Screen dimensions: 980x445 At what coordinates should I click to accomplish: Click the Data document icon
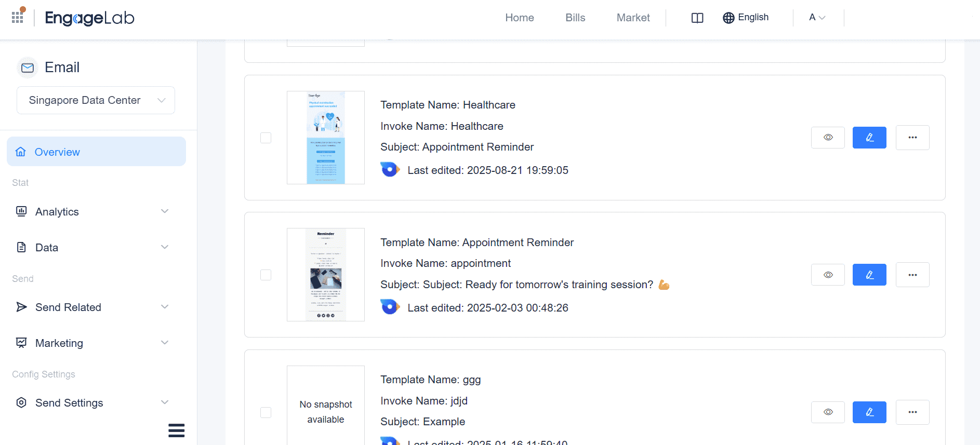click(x=21, y=247)
